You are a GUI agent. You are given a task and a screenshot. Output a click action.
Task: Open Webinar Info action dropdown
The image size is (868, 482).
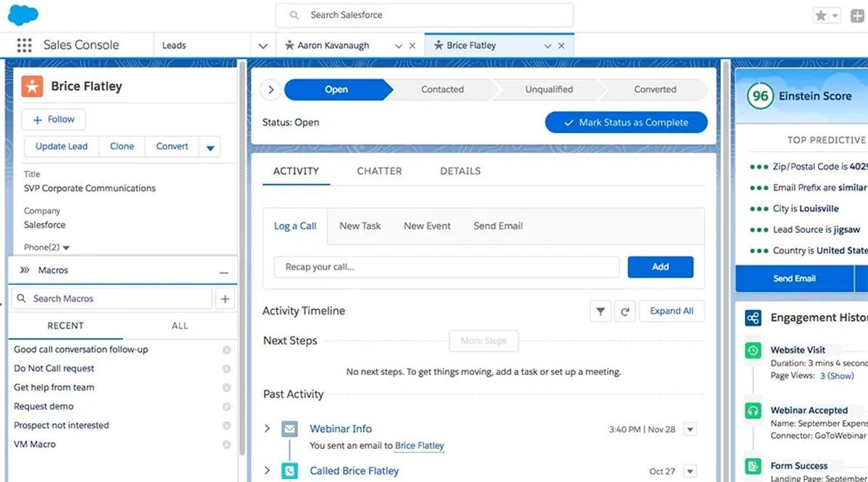pyautogui.click(x=690, y=429)
